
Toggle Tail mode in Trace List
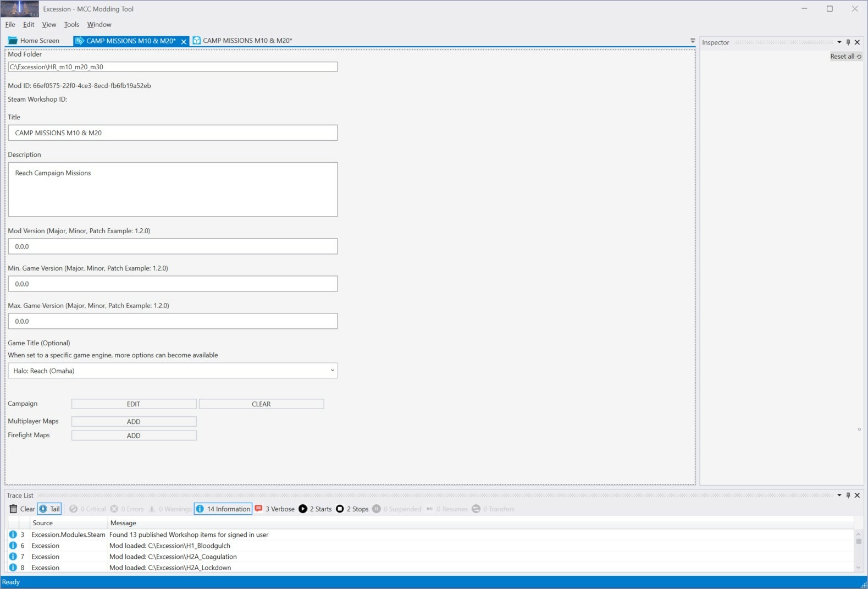pos(49,509)
